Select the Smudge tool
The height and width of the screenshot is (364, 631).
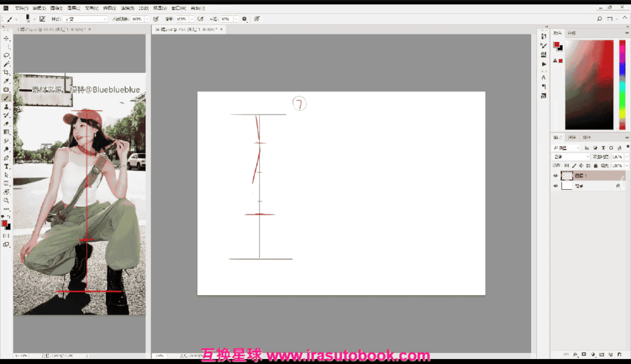point(6,141)
